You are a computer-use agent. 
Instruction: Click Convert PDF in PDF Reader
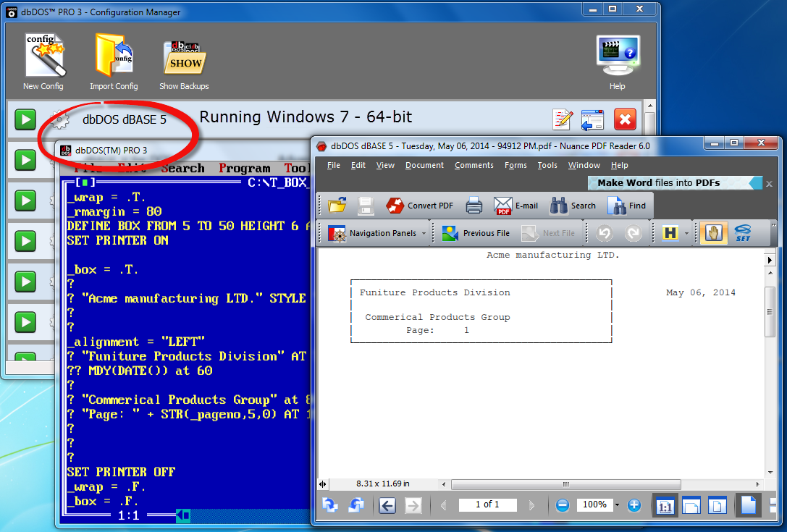420,206
